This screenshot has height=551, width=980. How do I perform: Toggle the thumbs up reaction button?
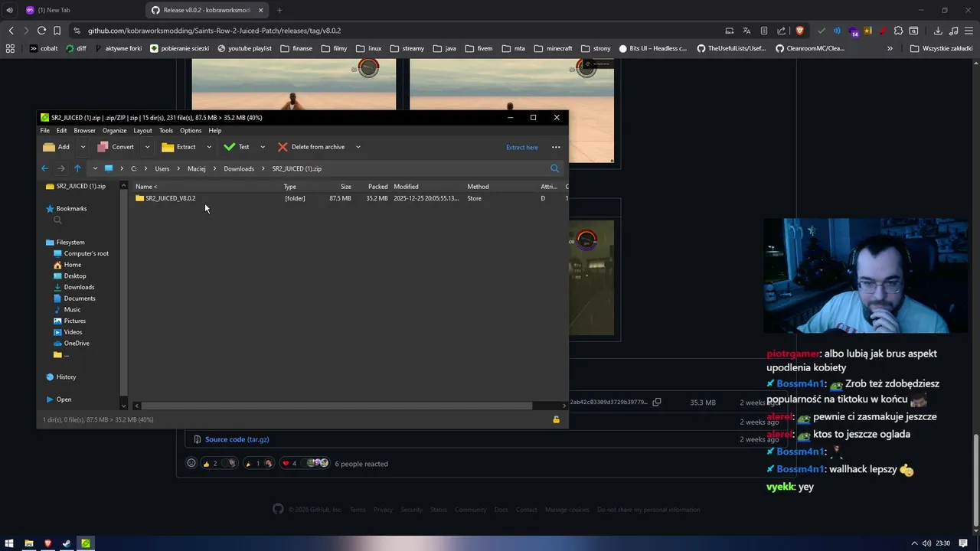(218, 463)
